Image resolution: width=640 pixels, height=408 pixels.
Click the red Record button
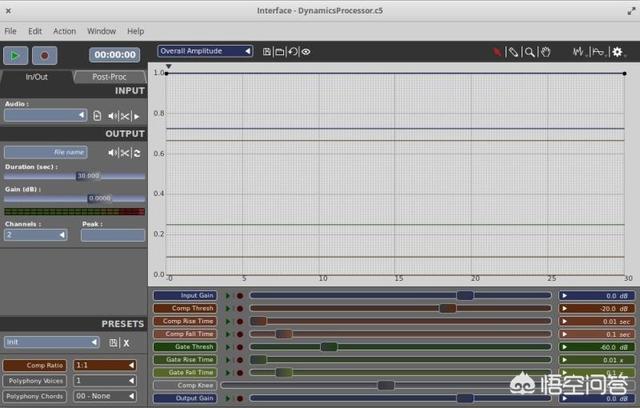point(45,55)
